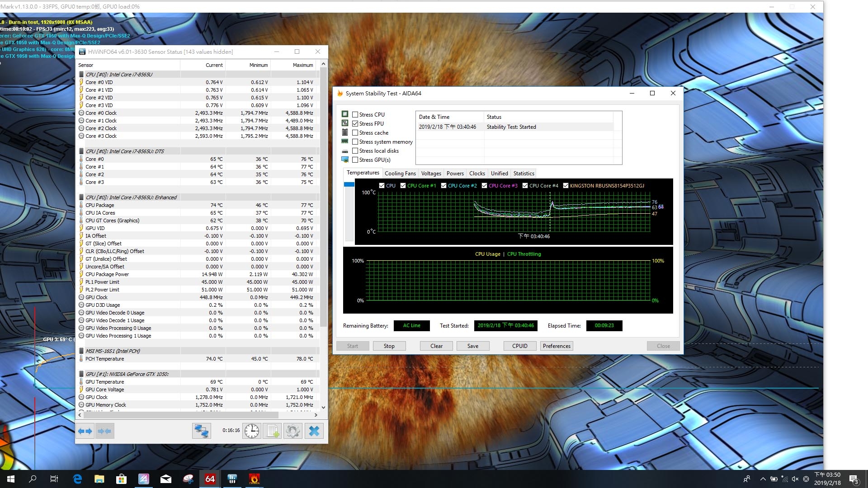Start HWiNFO logging with sheet-plus icon
This screenshot has height=488, width=868.
click(273, 431)
